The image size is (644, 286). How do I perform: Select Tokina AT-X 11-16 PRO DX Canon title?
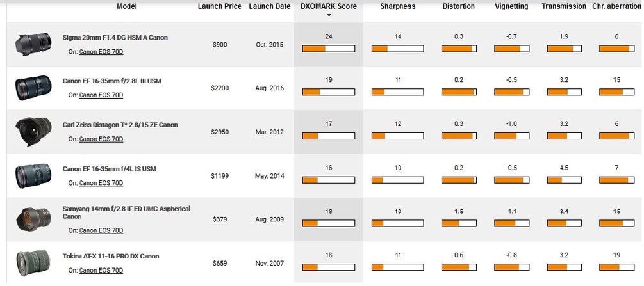[x=111, y=256]
